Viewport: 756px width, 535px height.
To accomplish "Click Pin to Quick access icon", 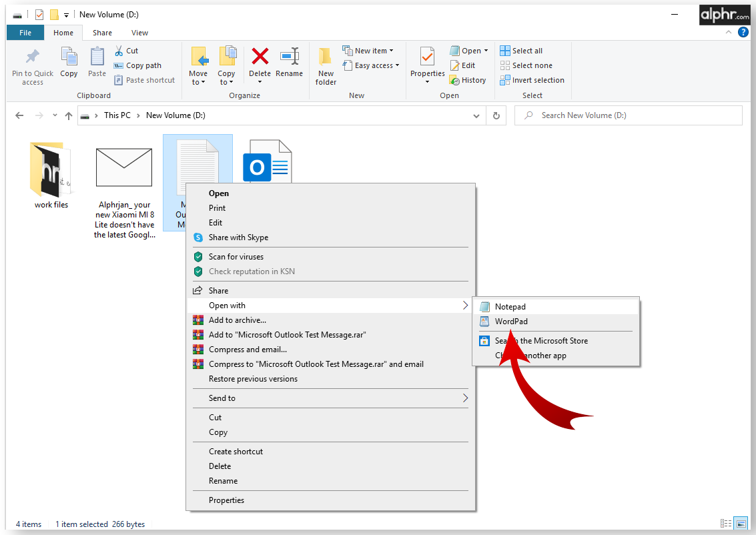I will [x=32, y=57].
